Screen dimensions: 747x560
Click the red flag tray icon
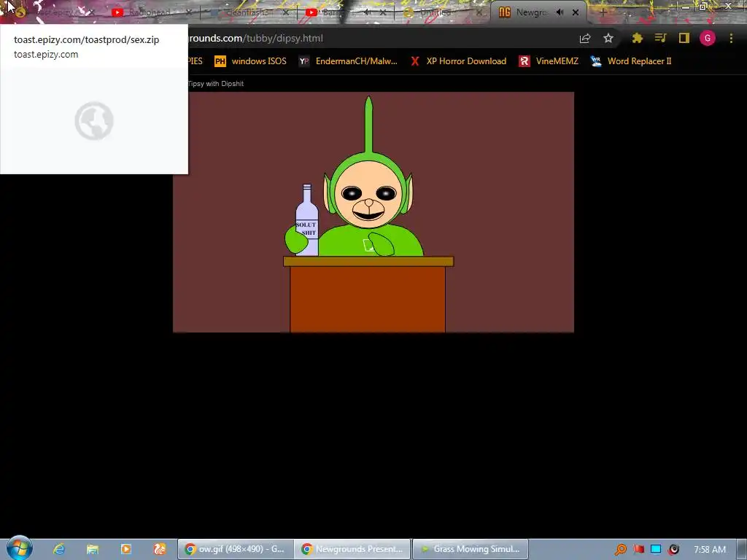coord(639,550)
